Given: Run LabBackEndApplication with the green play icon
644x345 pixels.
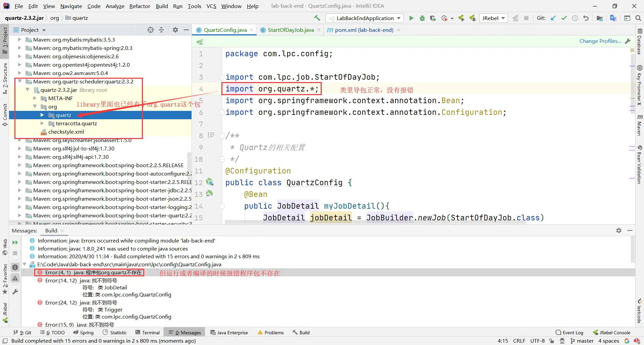Looking at the screenshot, I should [411, 18].
